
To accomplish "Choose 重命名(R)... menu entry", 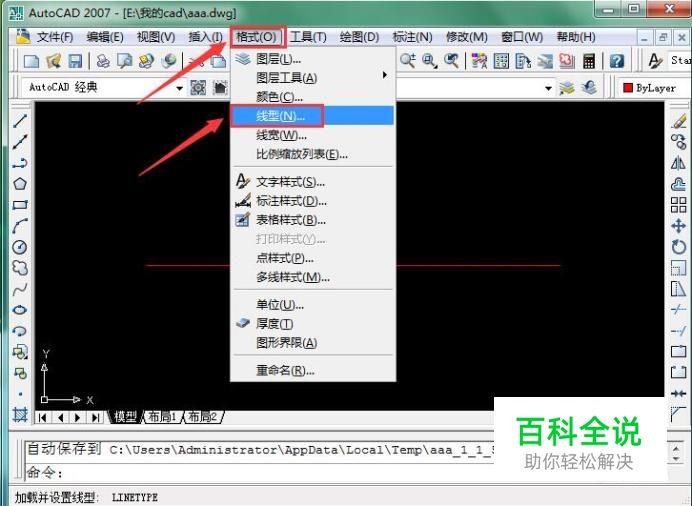I will coord(312,371).
